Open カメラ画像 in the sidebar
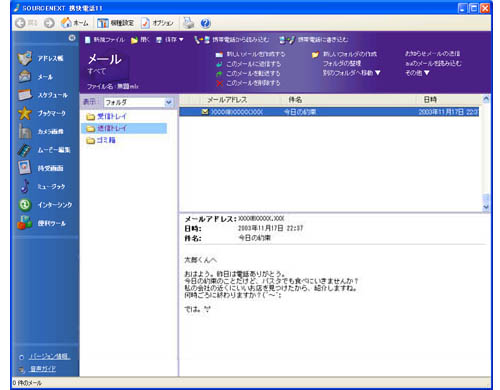Screen dimensions: 500x390 (41, 132)
